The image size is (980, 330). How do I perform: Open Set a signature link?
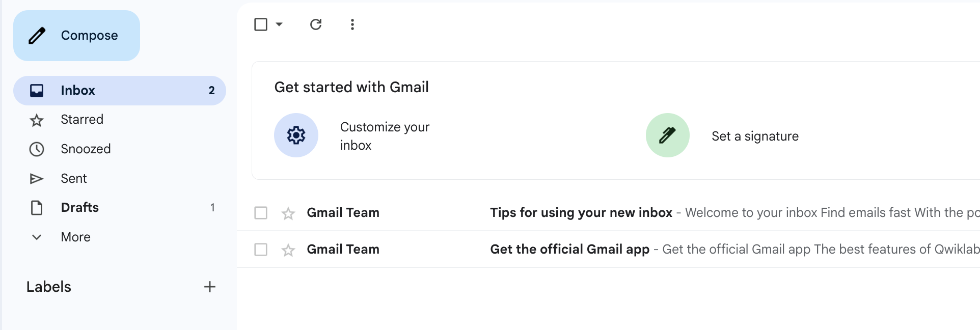(755, 136)
